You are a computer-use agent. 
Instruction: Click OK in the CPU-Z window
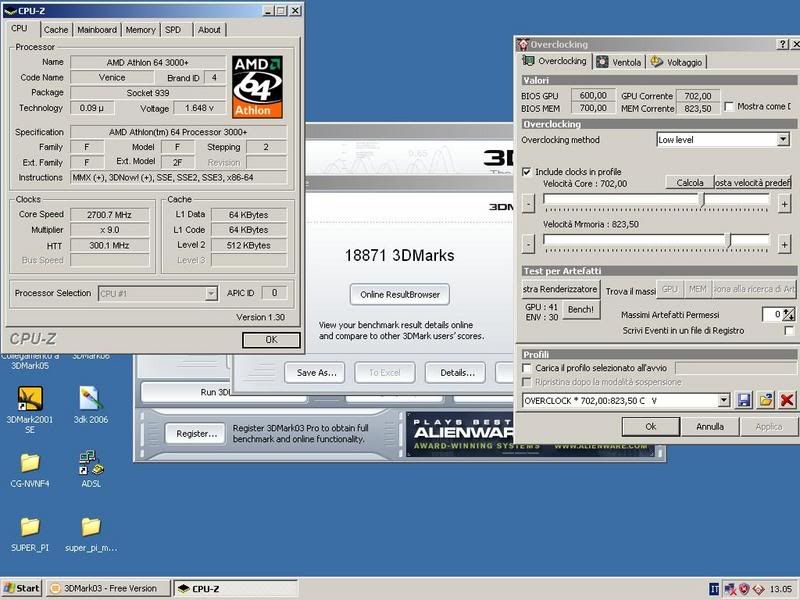click(271, 340)
